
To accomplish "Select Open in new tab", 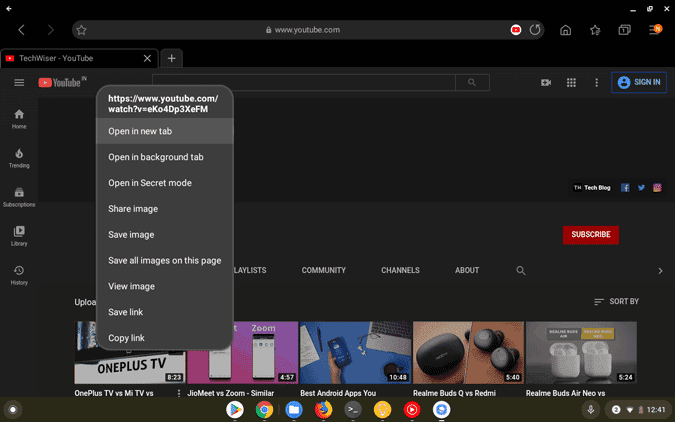I will coord(165,131).
